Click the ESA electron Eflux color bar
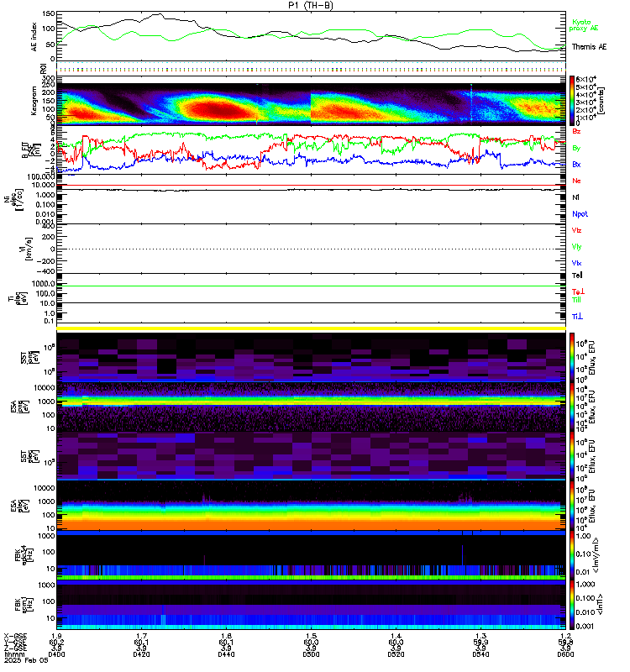The width and height of the screenshot is (630, 672). tap(572, 507)
